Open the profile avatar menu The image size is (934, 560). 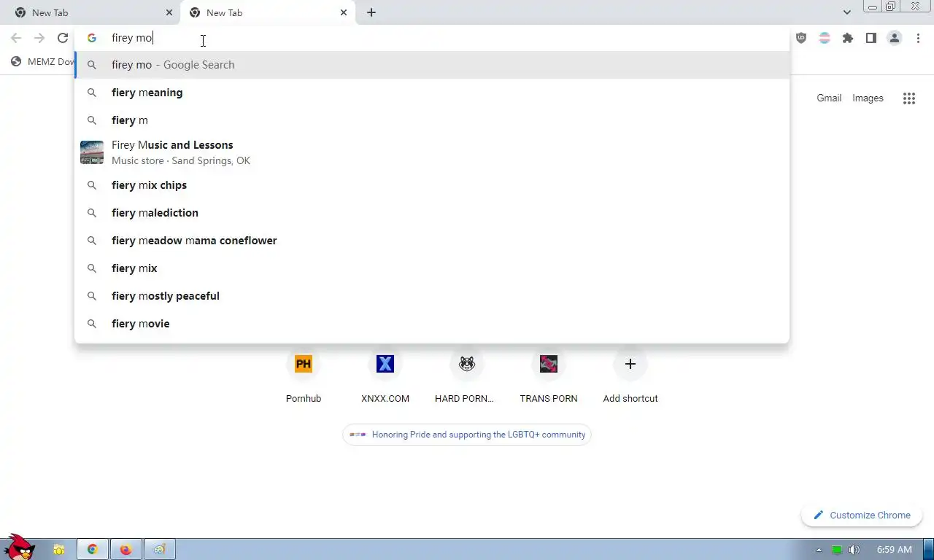[895, 38]
